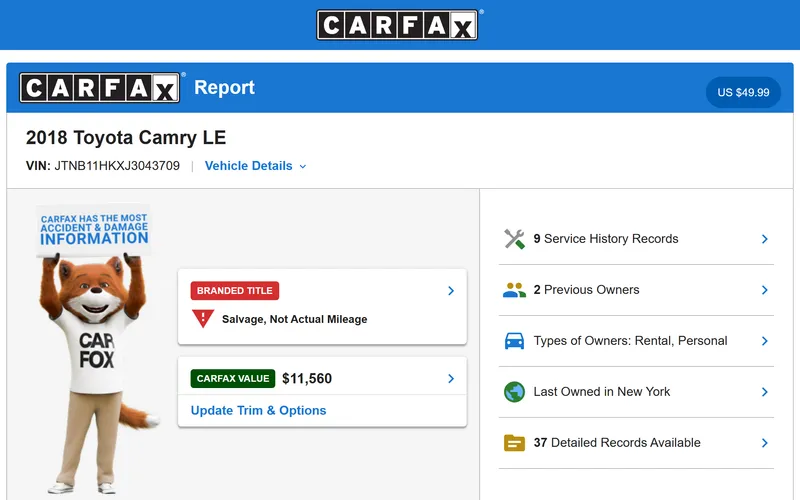This screenshot has height=500, width=800.
Task: Click the previous owners people icon
Action: pos(514,290)
